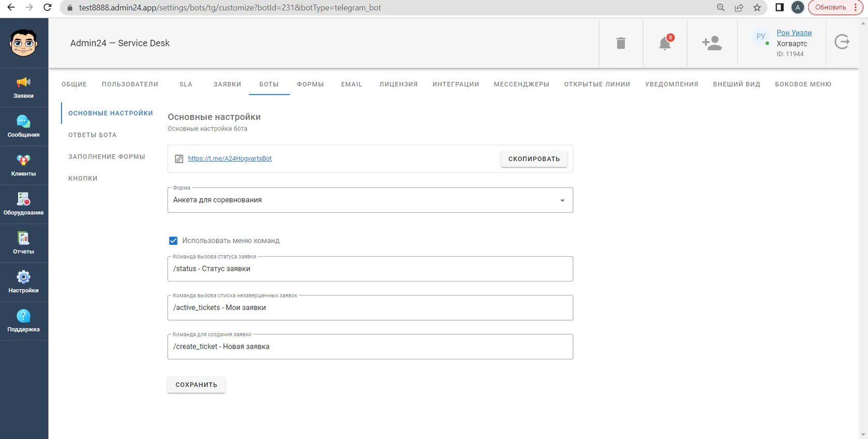This screenshot has height=439, width=868.
Task: Click the СОХРАНИТЬ button
Action: click(x=196, y=385)
